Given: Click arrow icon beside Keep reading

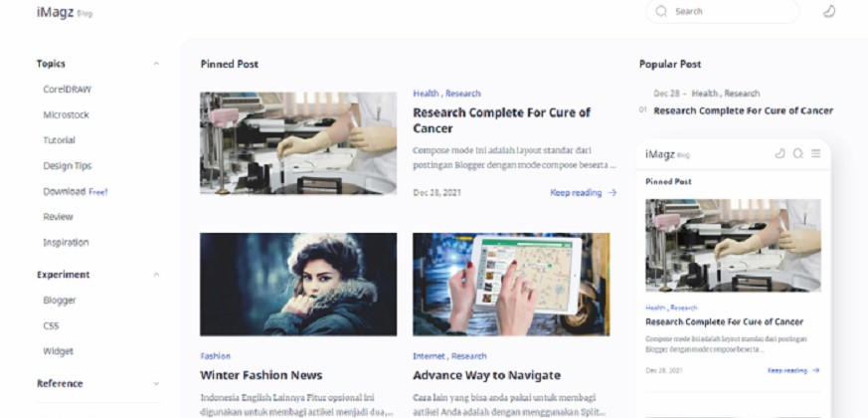Looking at the screenshot, I should coord(611,193).
